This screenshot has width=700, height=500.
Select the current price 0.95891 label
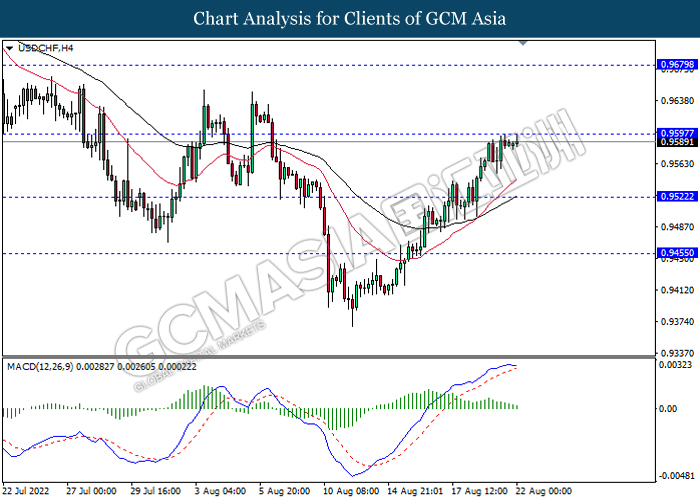[677, 142]
